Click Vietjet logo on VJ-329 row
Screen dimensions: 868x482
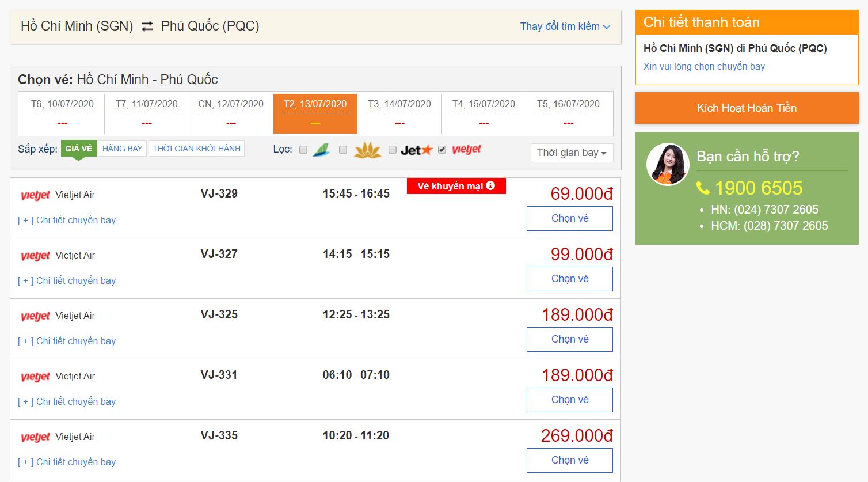coord(36,195)
